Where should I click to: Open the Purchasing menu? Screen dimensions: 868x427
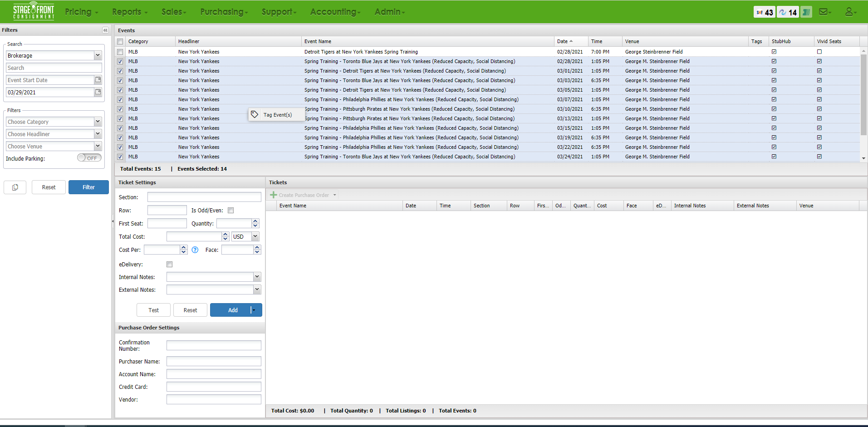pyautogui.click(x=224, y=12)
